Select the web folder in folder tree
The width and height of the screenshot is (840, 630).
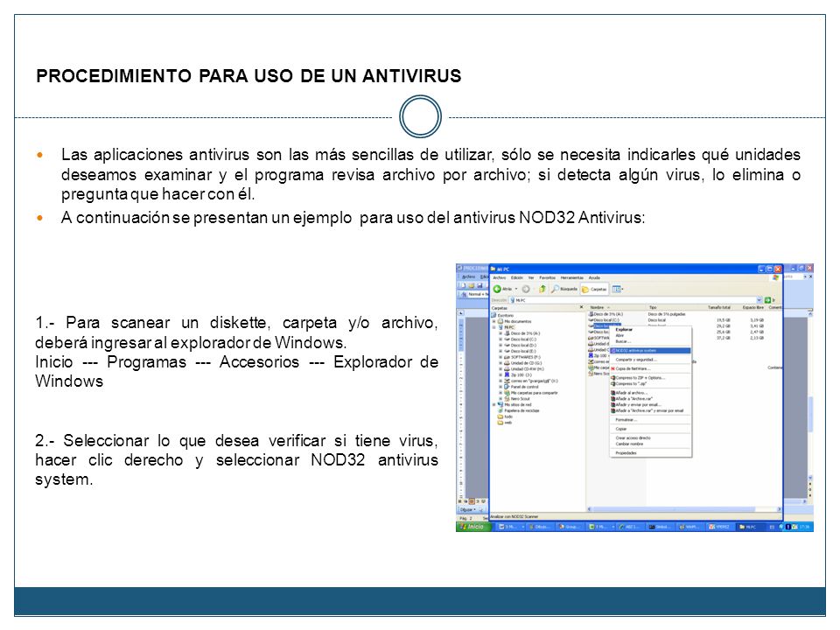click(505, 422)
